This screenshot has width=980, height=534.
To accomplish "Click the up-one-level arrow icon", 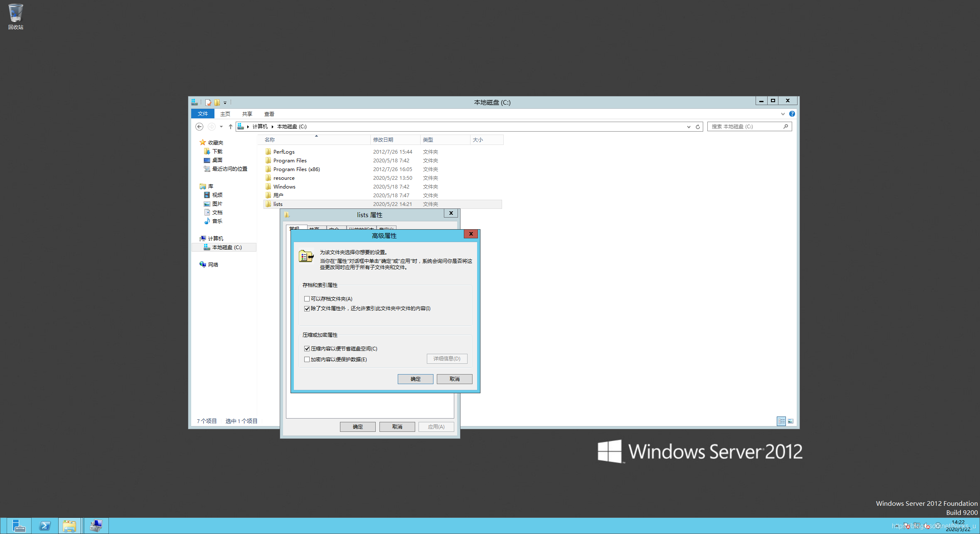I will (231, 127).
